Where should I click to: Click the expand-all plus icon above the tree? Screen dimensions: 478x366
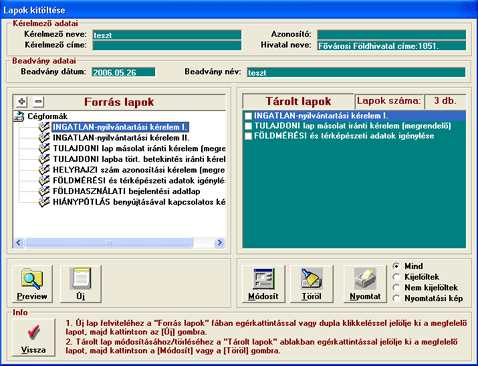coord(22,101)
